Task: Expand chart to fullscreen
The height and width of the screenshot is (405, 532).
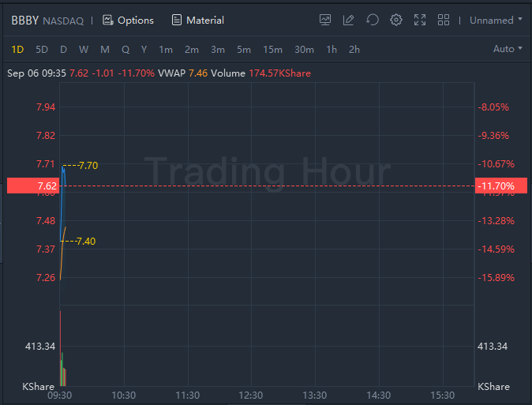Action: tap(420, 20)
